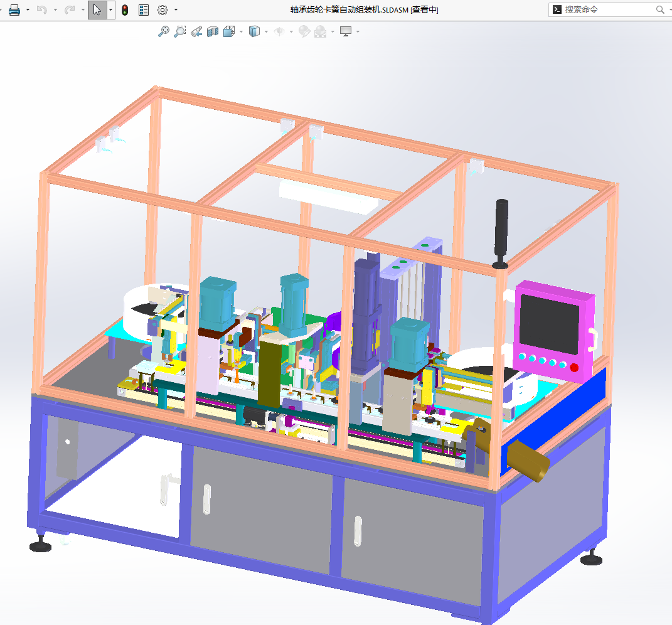Screen dimensions: 672x625
Task: Toggle the Section View icon
Action: [x=213, y=31]
